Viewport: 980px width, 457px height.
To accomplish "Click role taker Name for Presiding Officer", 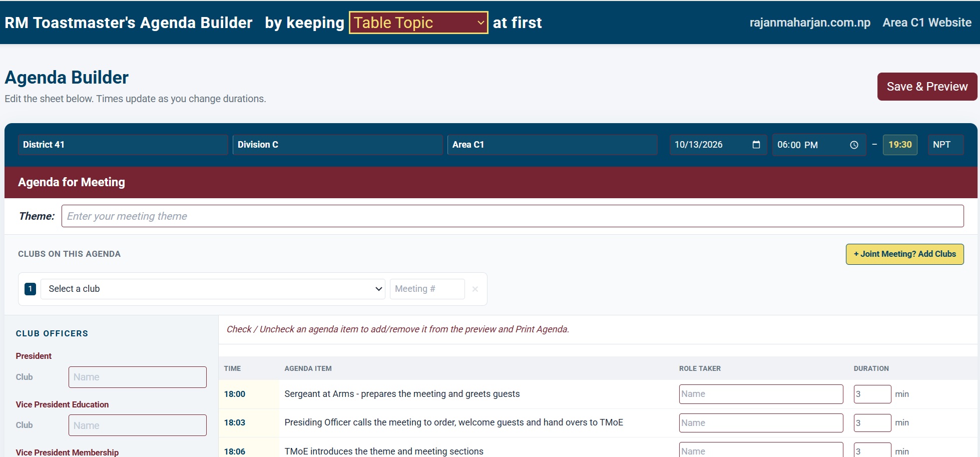I will click(761, 422).
